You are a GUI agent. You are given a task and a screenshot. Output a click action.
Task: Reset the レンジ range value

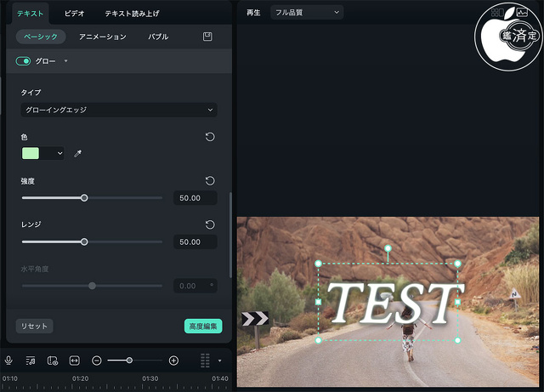coord(210,224)
